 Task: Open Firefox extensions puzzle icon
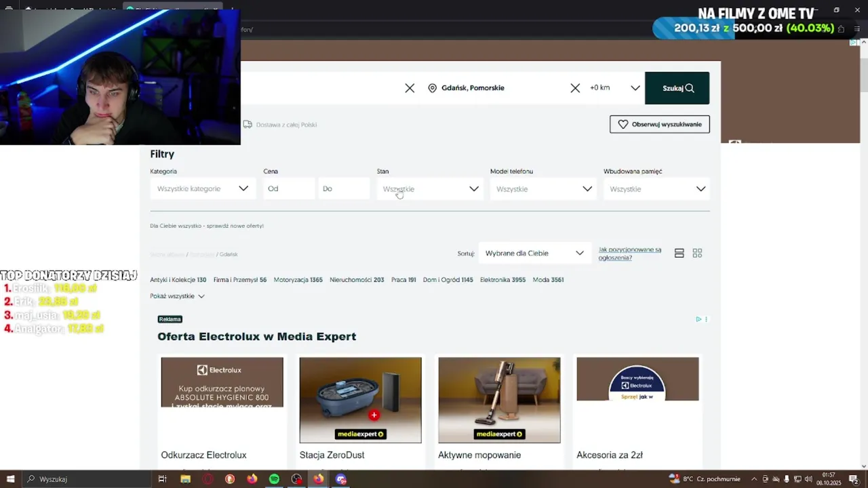point(841,29)
